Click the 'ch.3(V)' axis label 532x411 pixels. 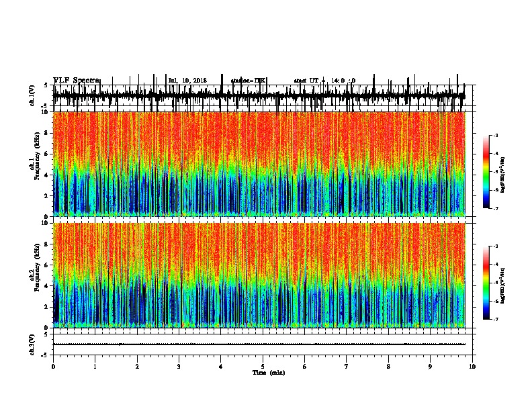point(32,345)
